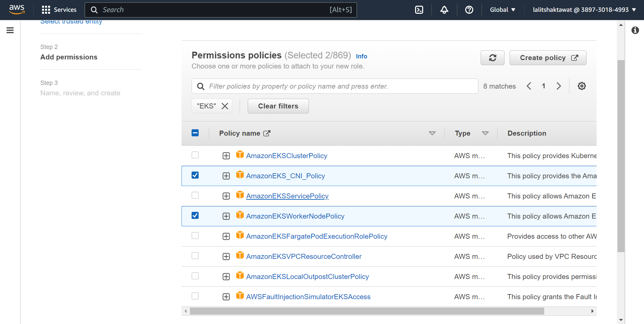Click the vertical page scrollbar thumb

[621, 156]
